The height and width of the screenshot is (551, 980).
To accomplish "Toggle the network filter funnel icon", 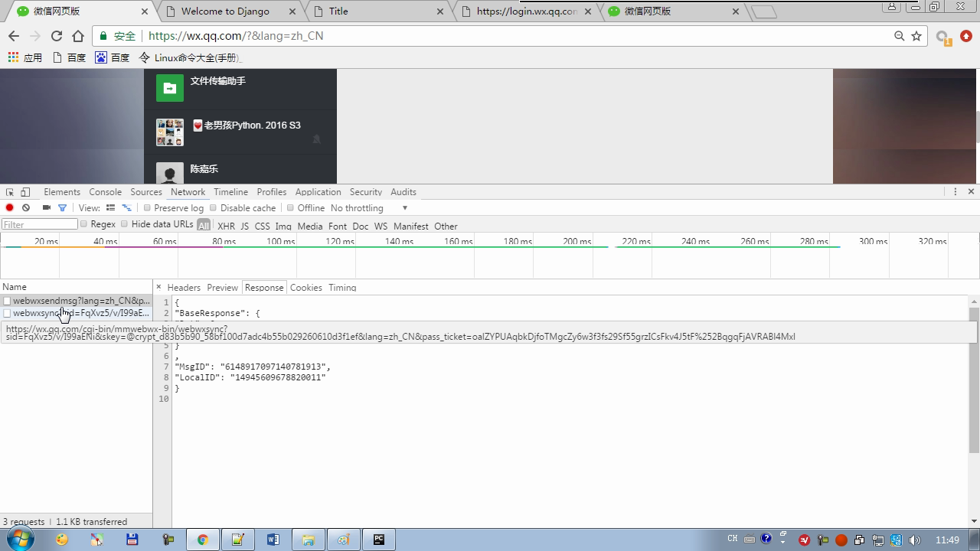I will tap(62, 207).
